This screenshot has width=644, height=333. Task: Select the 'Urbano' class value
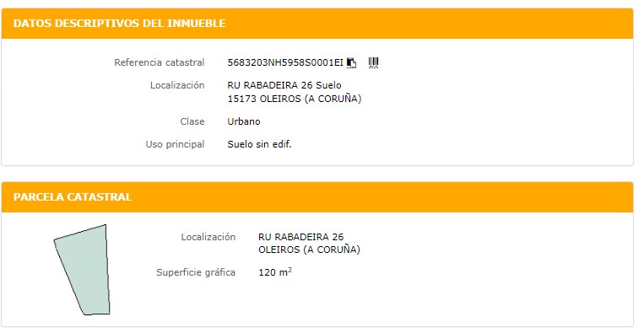tap(244, 121)
